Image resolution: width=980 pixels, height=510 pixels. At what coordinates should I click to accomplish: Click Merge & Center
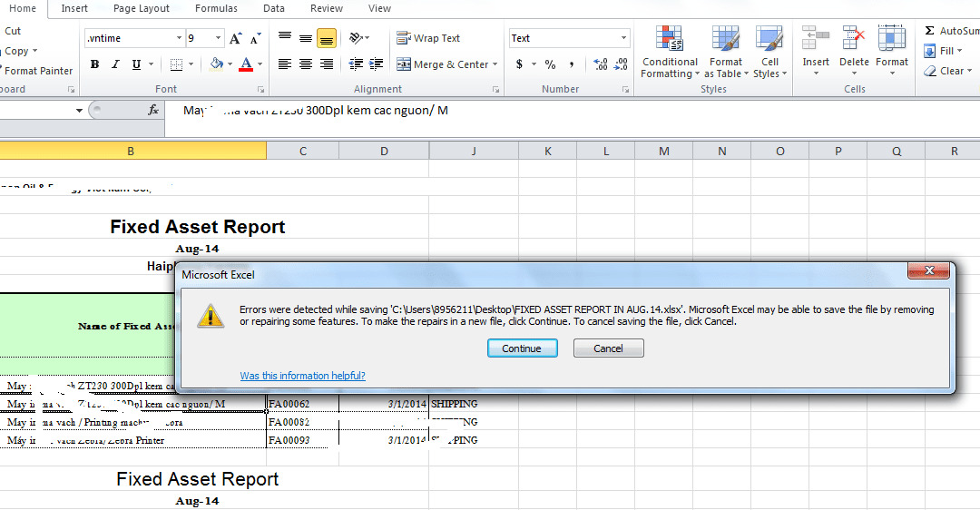pyautogui.click(x=442, y=64)
